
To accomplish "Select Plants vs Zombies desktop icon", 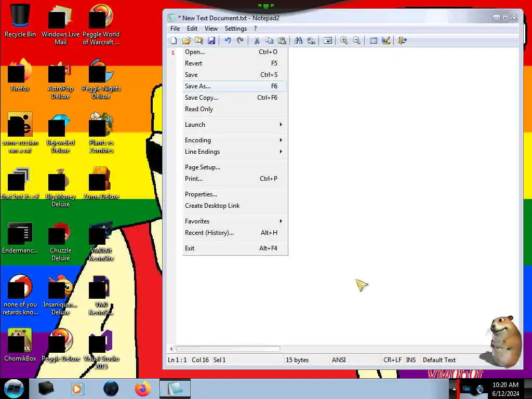I will 101,134.
